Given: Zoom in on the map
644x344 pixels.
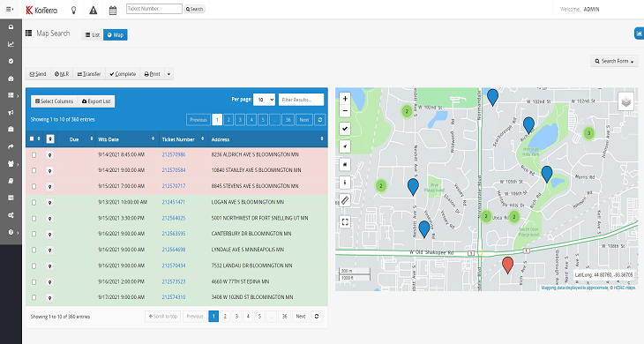Looking at the screenshot, I should (x=345, y=99).
